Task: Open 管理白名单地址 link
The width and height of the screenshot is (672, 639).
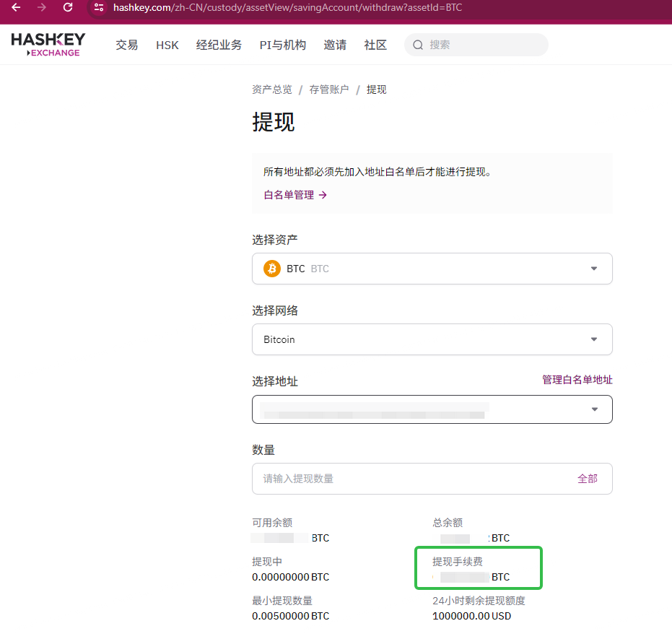Action: click(577, 380)
